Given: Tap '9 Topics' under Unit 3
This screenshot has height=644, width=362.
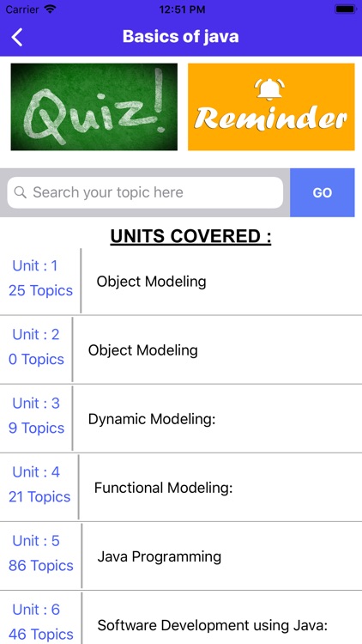Looking at the screenshot, I should 36,428.
